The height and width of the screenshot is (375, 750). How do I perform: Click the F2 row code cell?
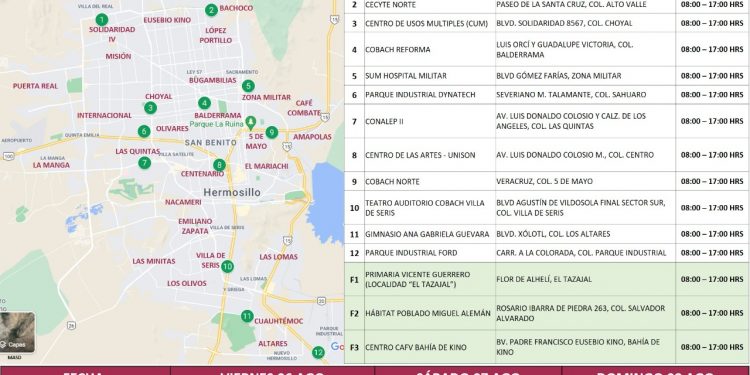pyautogui.click(x=354, y=313)
